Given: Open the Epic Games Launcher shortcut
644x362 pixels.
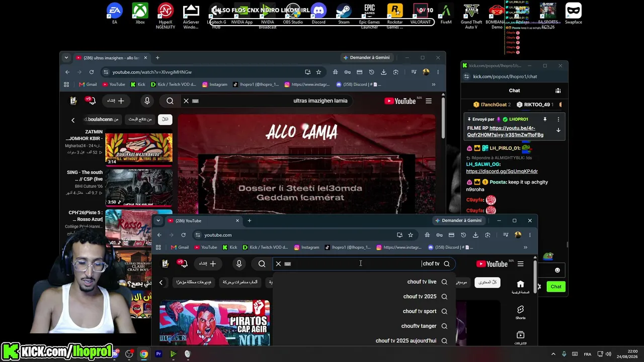Looking at the screenshot, I should pyautogui.click(x=369, y=16).
